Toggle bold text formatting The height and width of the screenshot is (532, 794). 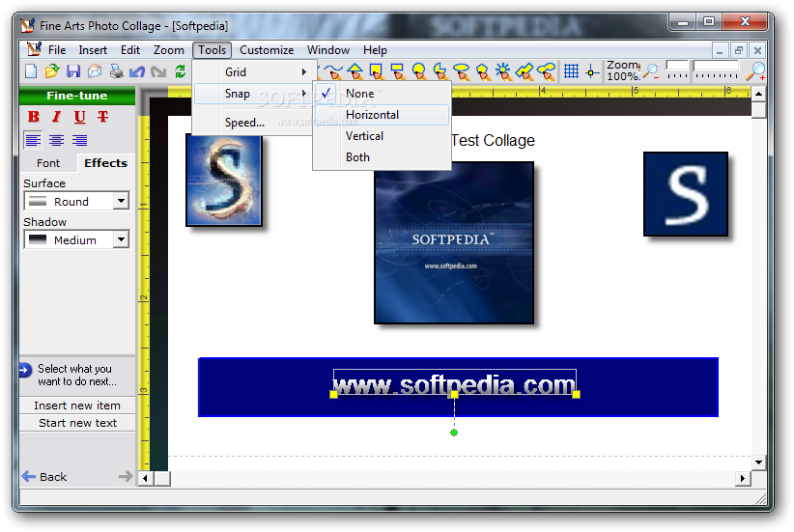pos(34,117)
